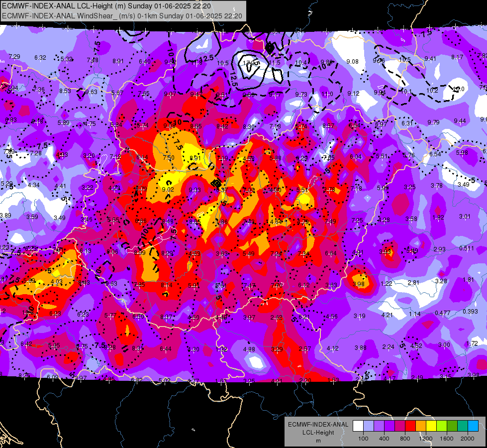Click the grid value 2.93
Viewport: 487px width, 448px height.
pos(439,249)
